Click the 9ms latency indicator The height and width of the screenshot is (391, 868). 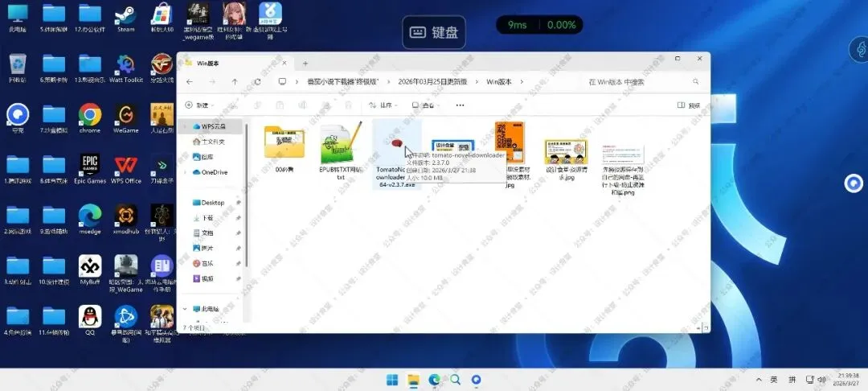tap(517, 25)
